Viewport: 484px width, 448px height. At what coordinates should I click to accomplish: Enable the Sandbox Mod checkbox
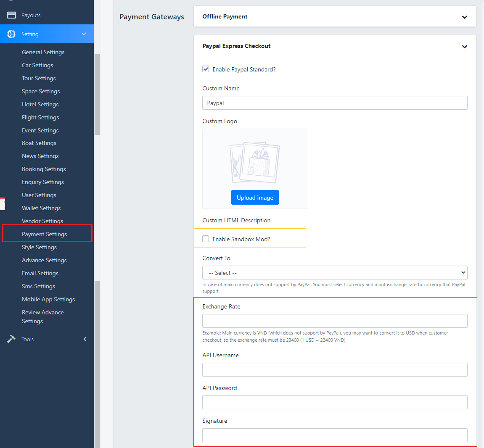click(206, 239)
